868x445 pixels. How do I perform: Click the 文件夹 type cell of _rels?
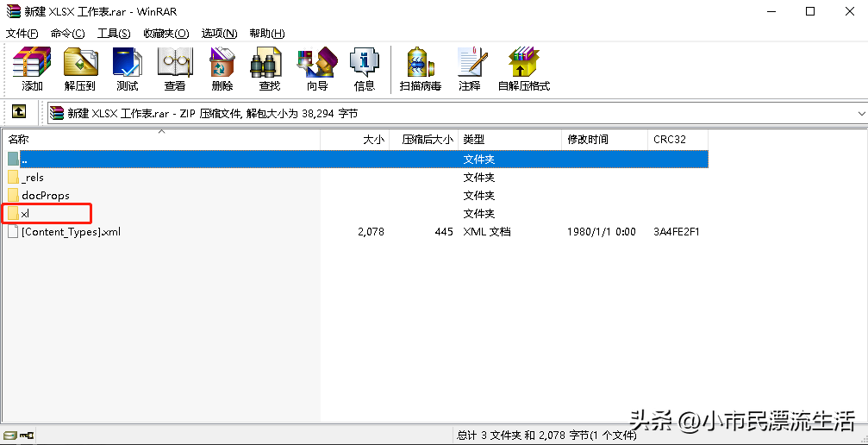479,178
